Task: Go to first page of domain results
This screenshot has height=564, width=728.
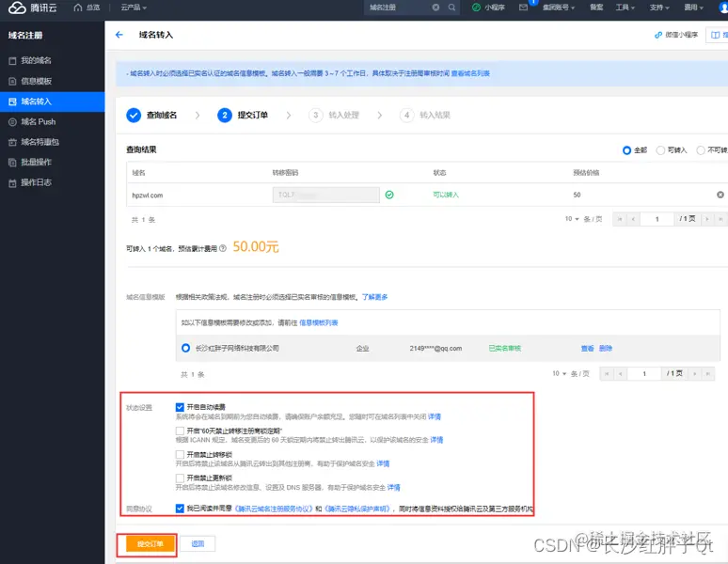Action: pos(620,219)
